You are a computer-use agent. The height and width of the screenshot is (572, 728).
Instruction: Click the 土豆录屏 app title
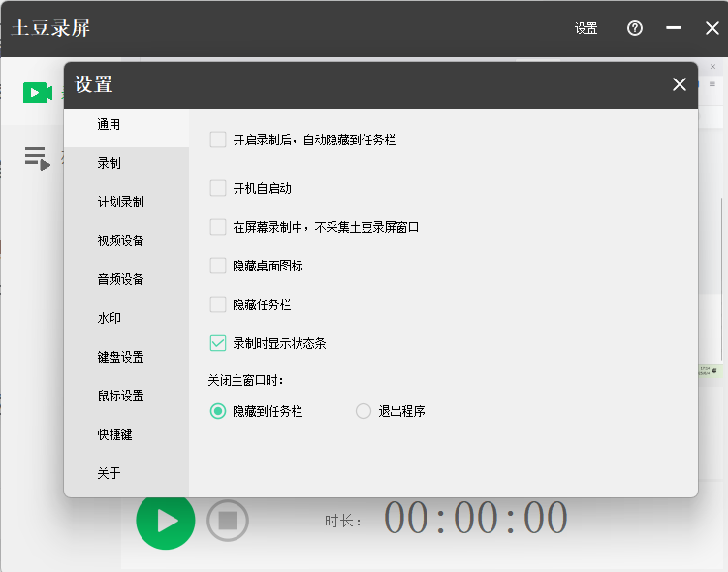click(x=50, y=28)
